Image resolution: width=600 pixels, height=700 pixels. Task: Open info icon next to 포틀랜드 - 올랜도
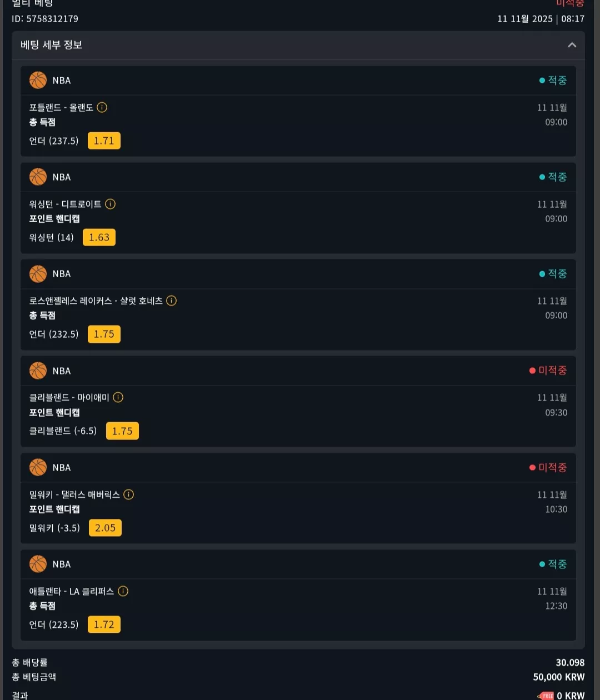click(102, 107)
